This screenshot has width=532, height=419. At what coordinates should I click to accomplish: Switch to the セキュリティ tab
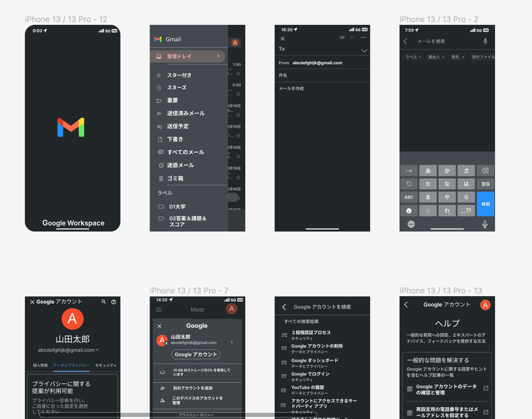click(106, 365)
